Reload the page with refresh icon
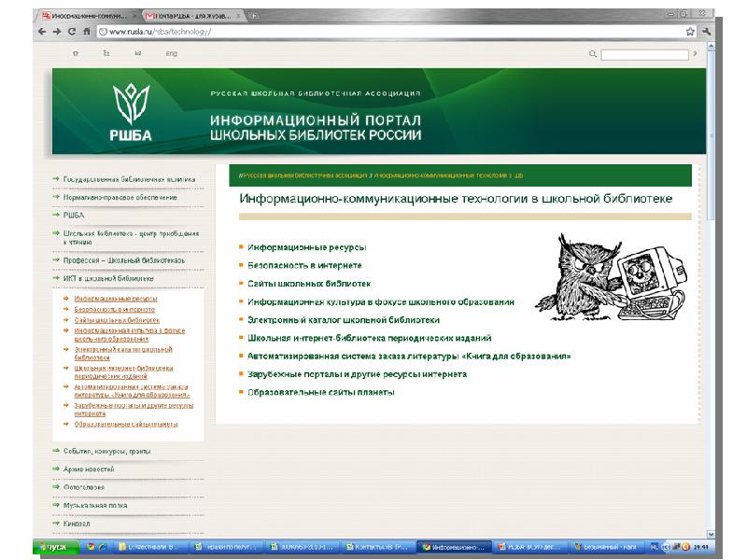747x560 pixels. [x=72, y=31]
